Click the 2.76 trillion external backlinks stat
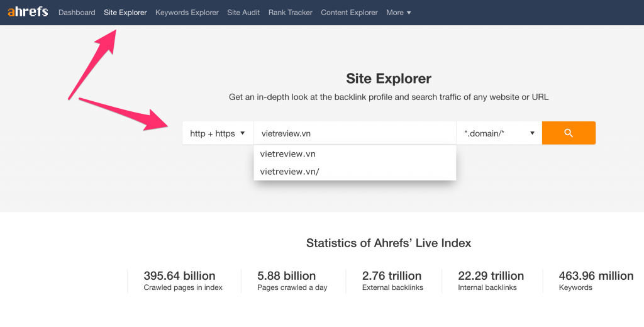This screenshot has height=327, width=644. pos(392,281)
